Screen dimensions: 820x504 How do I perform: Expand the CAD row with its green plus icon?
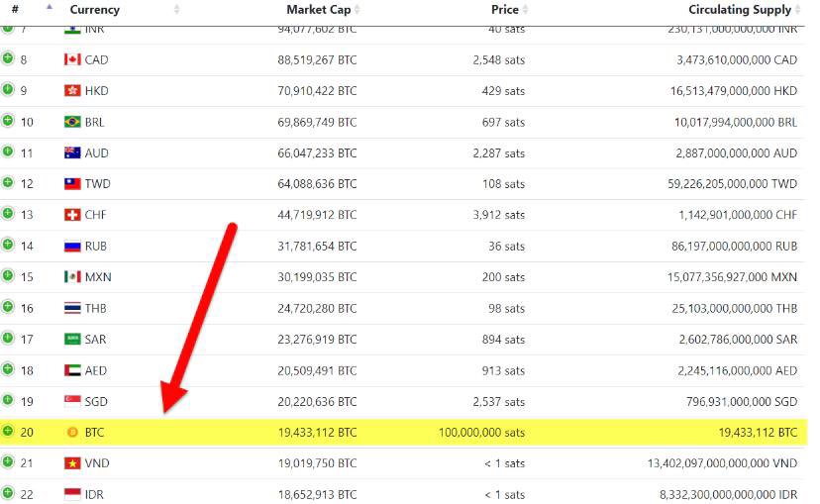click(x=7, y=58)
